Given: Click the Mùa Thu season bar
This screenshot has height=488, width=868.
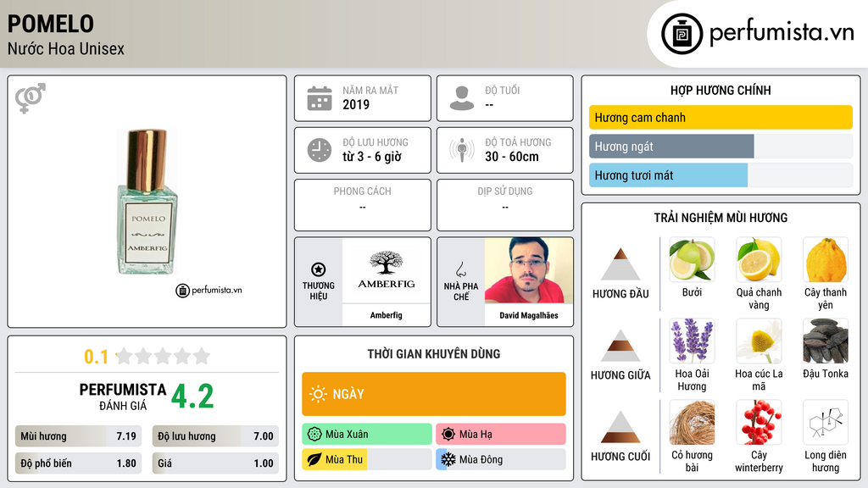Looking at the screenshot, I should point(367,459).
